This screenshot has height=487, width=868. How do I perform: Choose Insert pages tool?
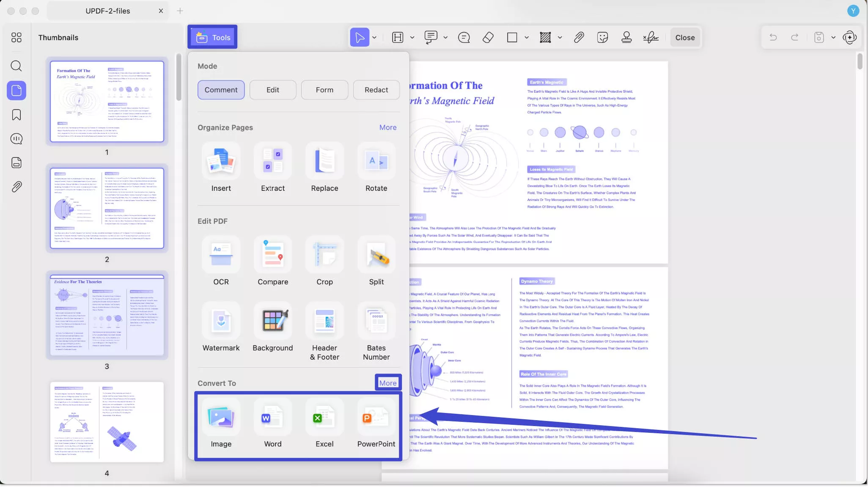click(221, 168)
